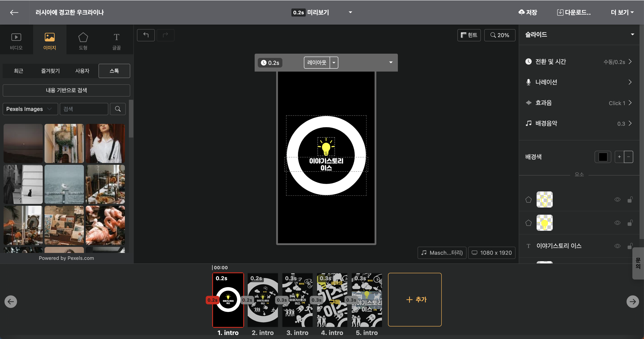Hide the 이야기스토리 이스 text element
The height and width of the screenshot is (339, 644).
[617, 246]
